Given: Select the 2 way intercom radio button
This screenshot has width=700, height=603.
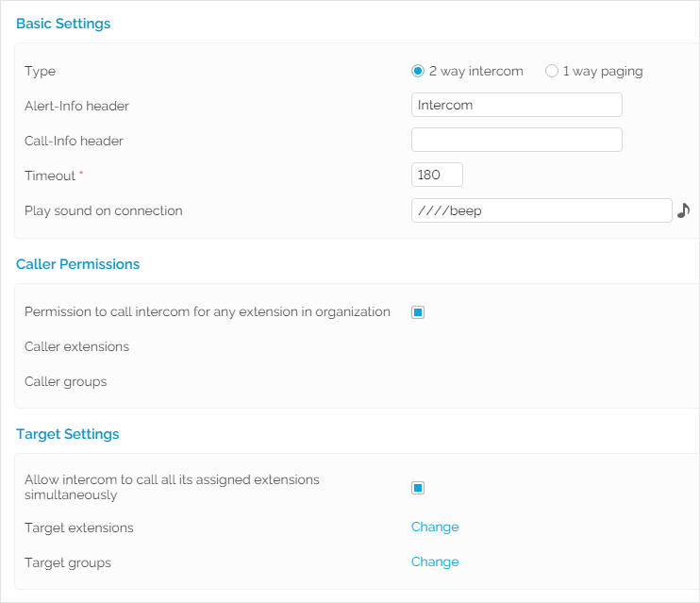Looking at the screenshot, I should tap(418, 71).
